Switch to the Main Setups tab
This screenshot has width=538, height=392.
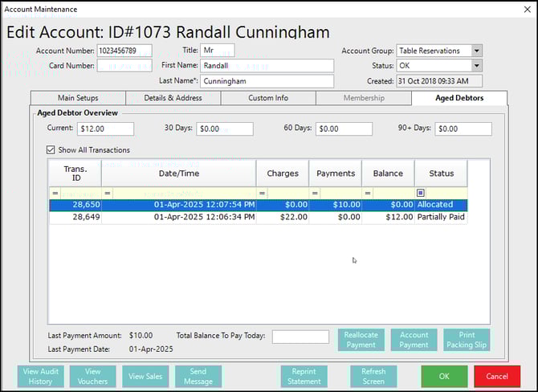point(78,98)
